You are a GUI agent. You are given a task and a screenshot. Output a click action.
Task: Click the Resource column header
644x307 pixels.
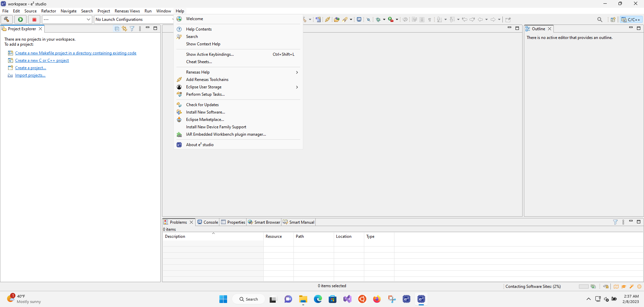278,236
